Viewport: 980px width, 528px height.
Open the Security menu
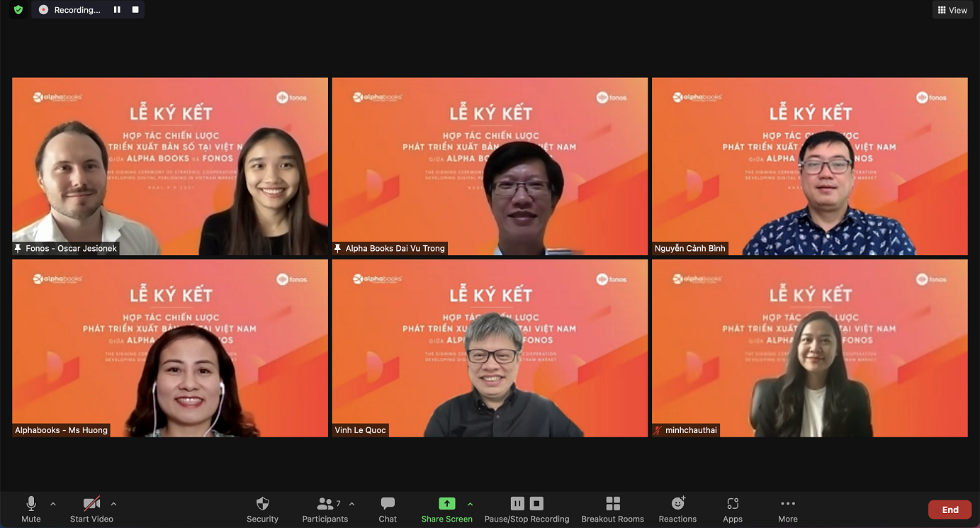pos(262,510)
